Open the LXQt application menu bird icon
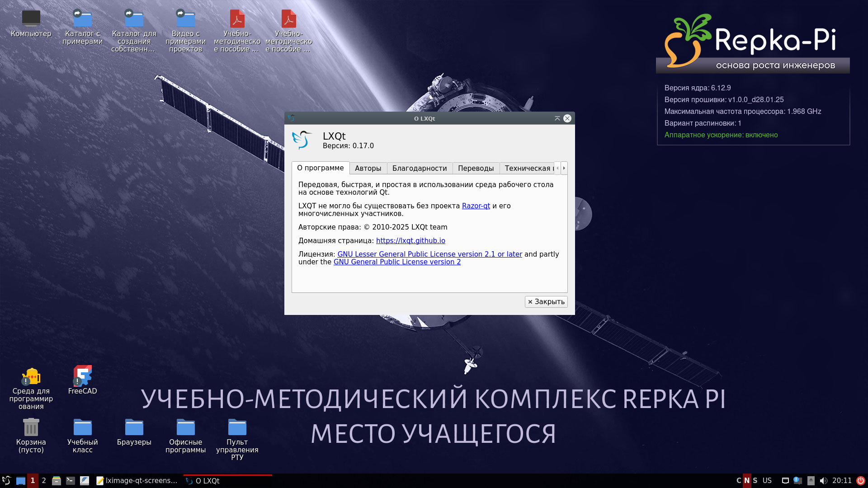Screen dimensions: 868x488 pos(7,480)
